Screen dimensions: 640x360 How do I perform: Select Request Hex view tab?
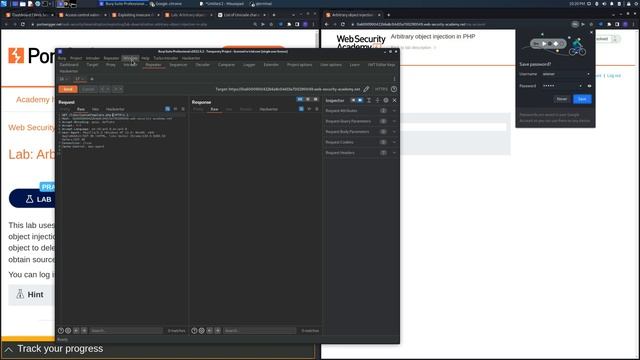click(x=96, y=109)
